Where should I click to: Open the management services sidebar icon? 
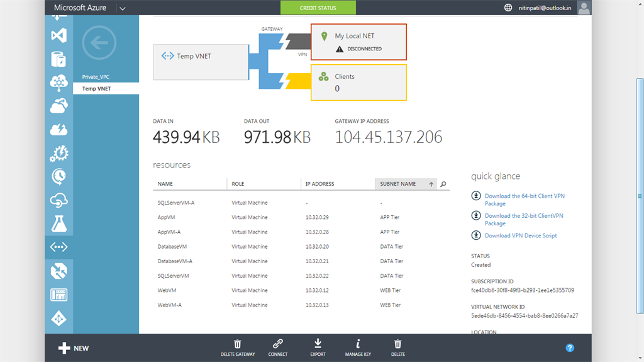tap(58, 295)
